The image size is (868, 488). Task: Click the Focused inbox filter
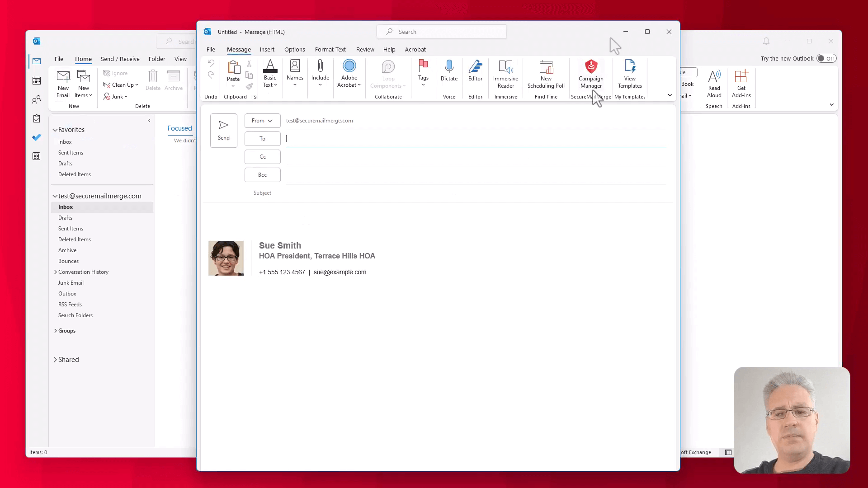(x=179, y=127)
